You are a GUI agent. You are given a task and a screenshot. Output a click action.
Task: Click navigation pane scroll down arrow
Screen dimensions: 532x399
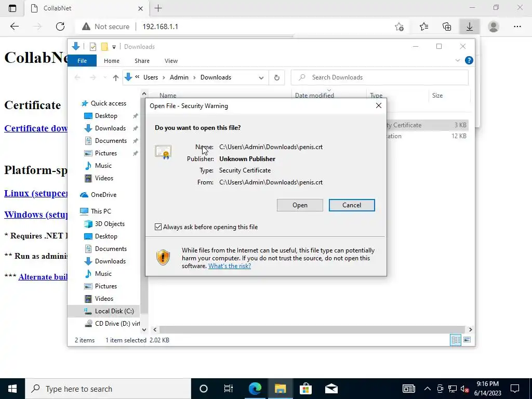click(x=144, y=329)
